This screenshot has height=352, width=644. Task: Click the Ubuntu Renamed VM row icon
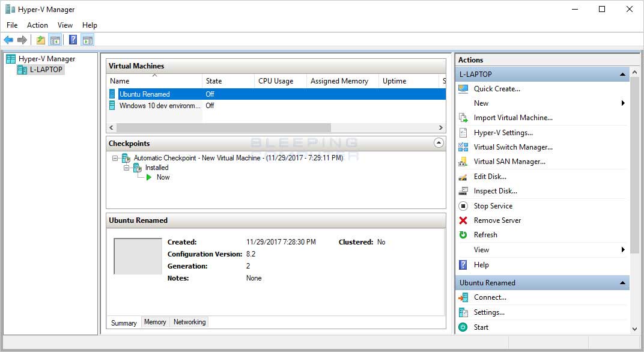(x=112, y=94)
